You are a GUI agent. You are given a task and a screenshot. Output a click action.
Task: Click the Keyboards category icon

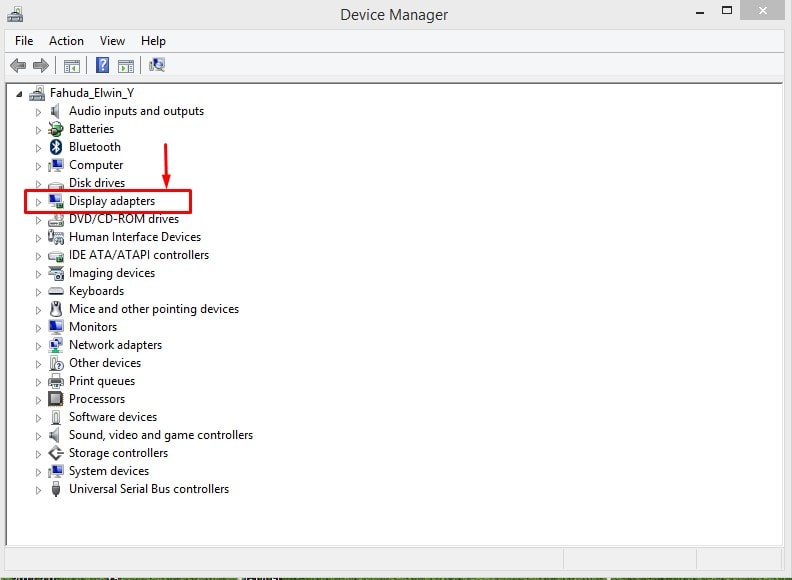56,292
